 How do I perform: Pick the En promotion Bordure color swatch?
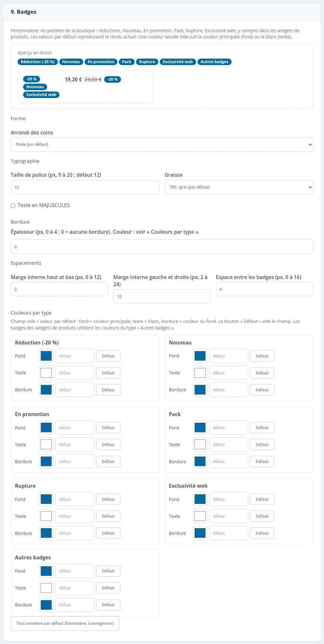46,461
